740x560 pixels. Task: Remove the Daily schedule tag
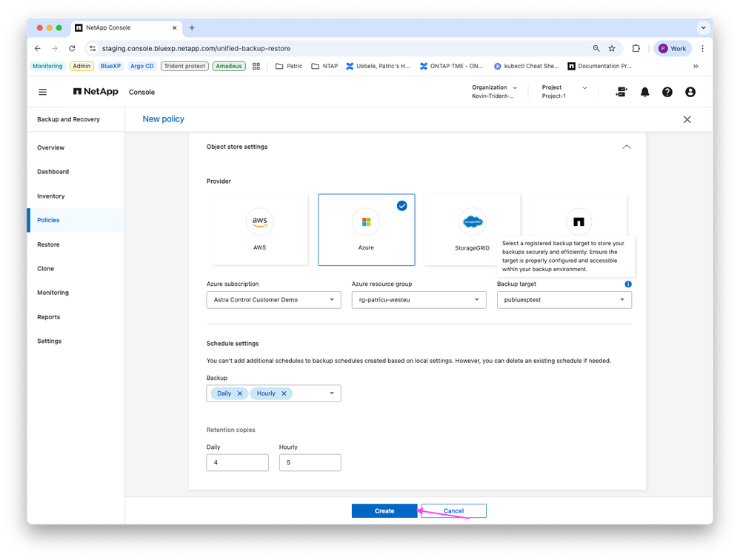240,393
